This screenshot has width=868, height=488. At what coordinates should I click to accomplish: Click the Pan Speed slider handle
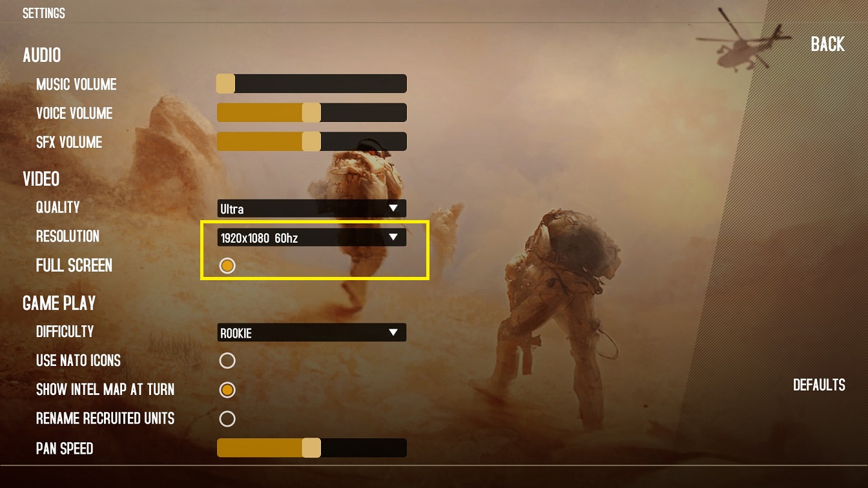coord(311,448)
